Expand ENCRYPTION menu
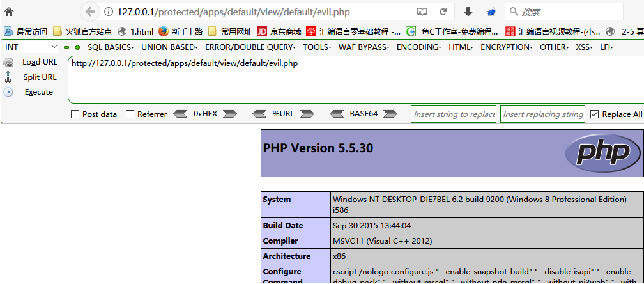 pos(507,47)
